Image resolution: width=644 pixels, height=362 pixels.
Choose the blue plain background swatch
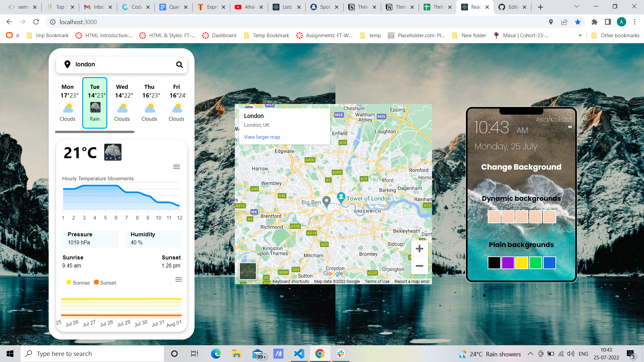click(x=549, y=263)
